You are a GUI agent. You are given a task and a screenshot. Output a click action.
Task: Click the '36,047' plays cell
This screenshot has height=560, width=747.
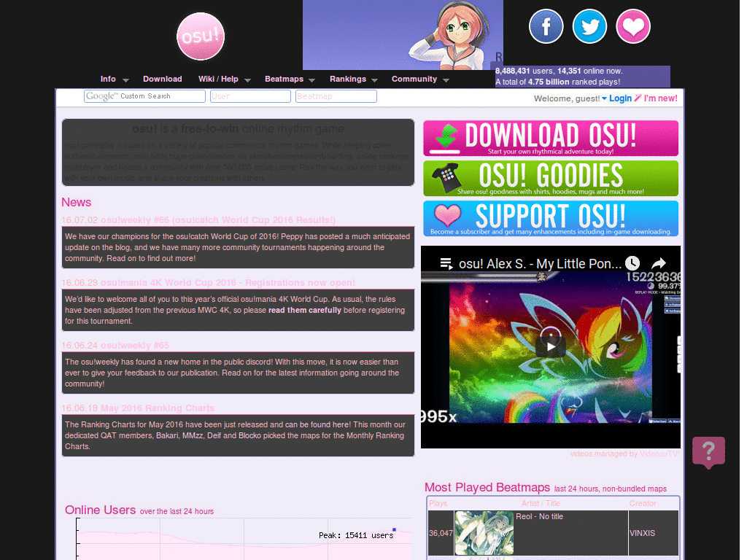pos(441,533)
